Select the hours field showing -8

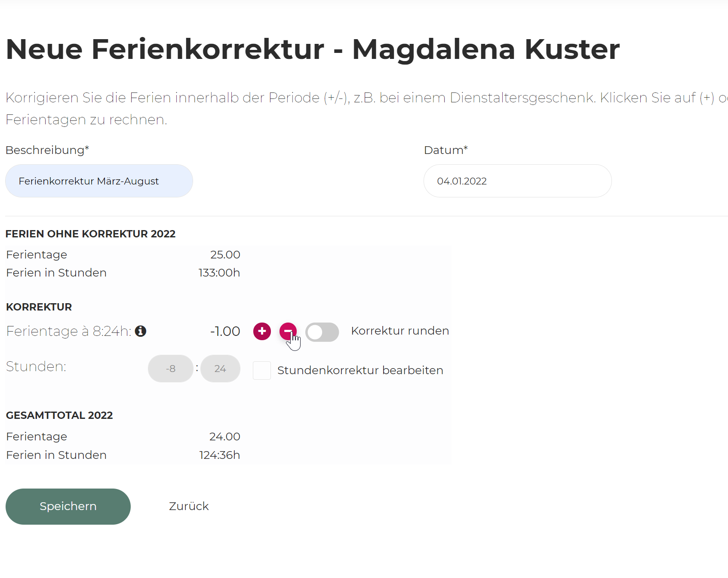point(171,369)
